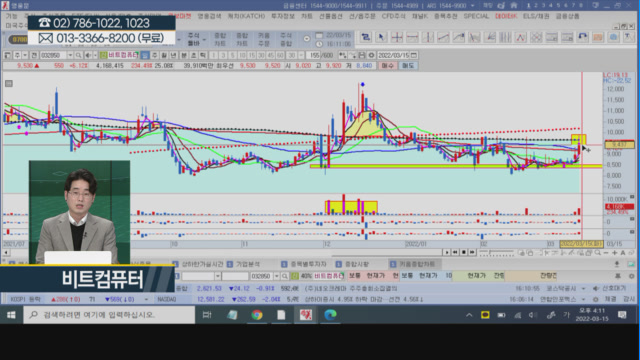Select the trend line drawing tool
640x360 pixels.
(443, 37)
